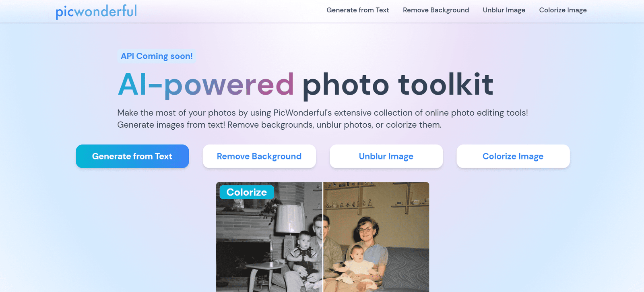Select the white Unblur Image button
The height and width of the screenshot is (292, 644).
click(386, 156)
